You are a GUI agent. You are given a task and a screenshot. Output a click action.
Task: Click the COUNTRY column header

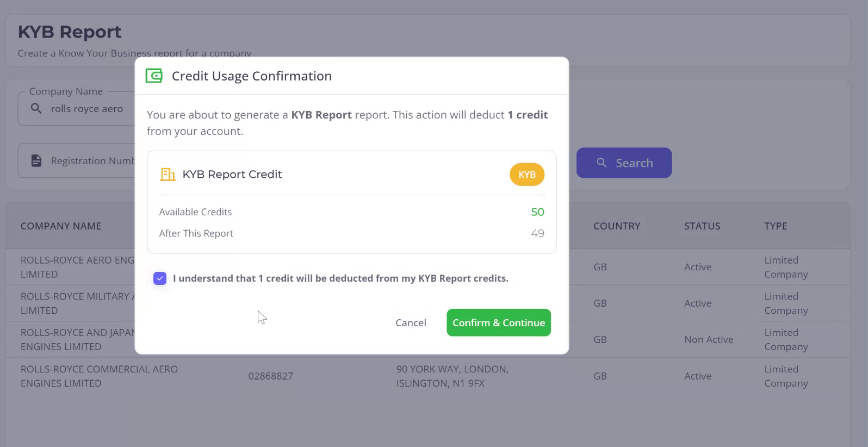click(x=617, y=226)
